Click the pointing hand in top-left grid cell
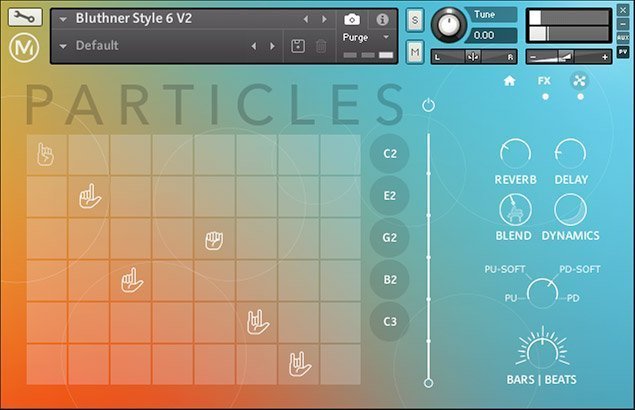The image size is (635, 410). [46, 155]
